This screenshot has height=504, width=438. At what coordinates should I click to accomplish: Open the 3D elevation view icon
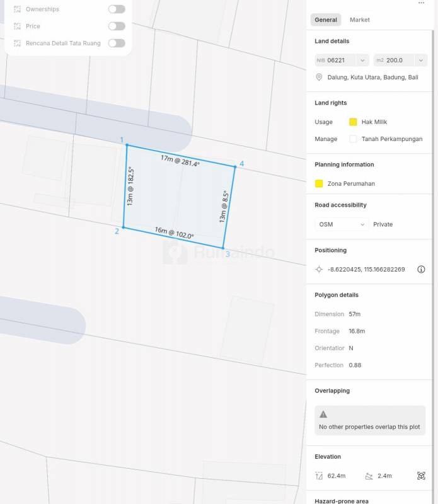421,476
